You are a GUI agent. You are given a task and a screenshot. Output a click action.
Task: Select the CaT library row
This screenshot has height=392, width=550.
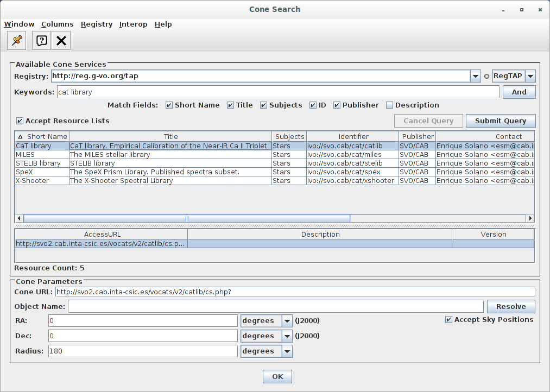[275, 146]
